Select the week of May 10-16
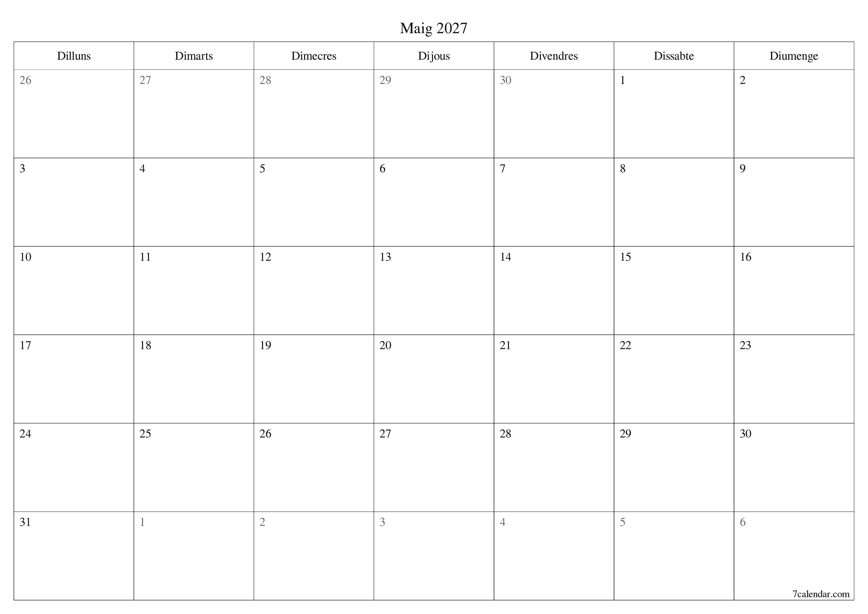Screen dimensions: 868x614 [x=434, y=279]
